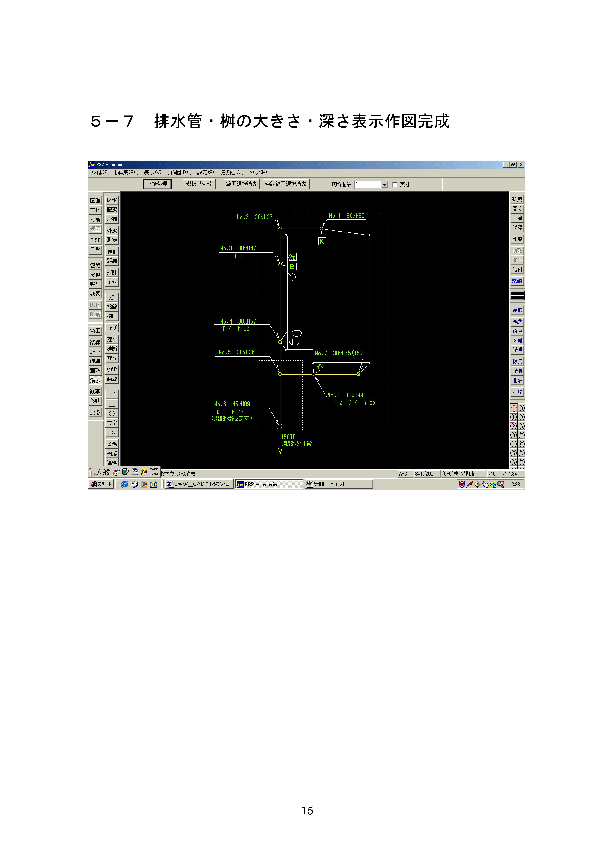Click the 新規 new file button
This screenshot has height=868, width=613.
coord(517,199)
